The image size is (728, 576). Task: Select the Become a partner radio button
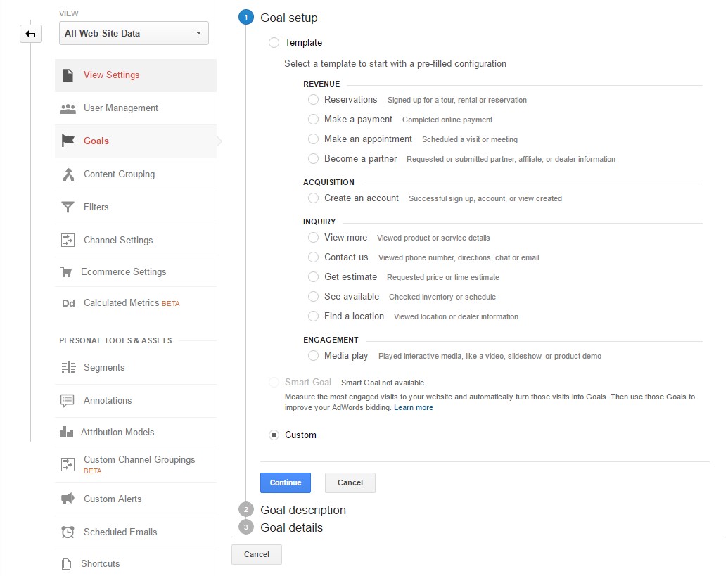tap(314, 159)
